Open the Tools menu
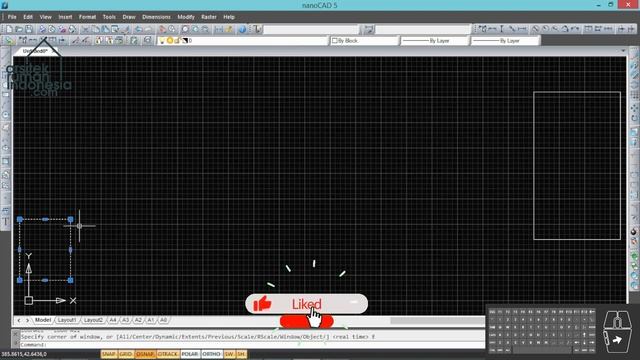 [109, 17]
